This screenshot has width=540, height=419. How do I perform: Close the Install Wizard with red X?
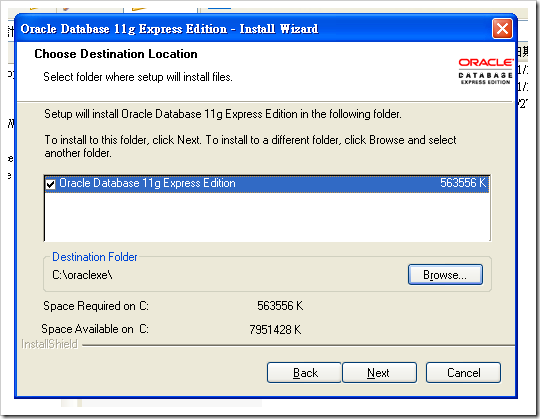click(502, 29)
